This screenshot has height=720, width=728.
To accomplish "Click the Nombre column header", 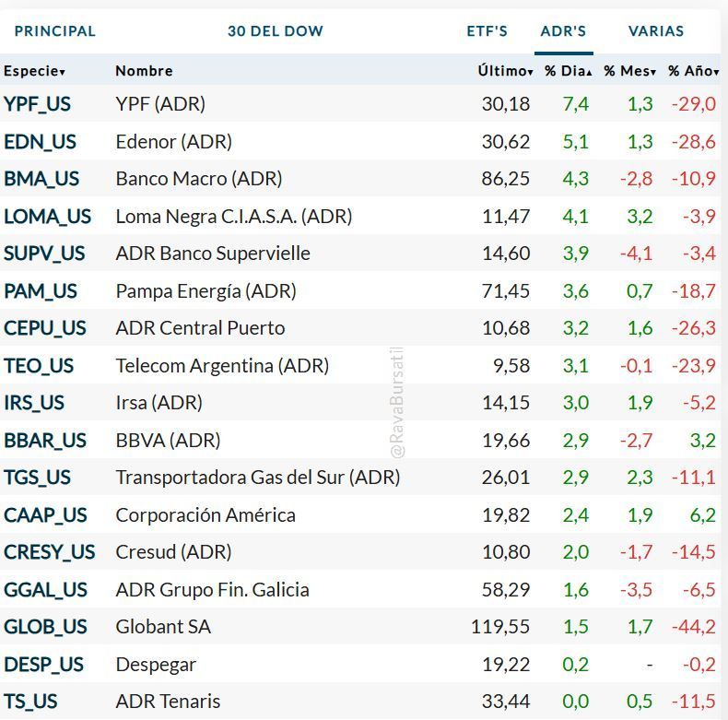I will tap(144, 71).
